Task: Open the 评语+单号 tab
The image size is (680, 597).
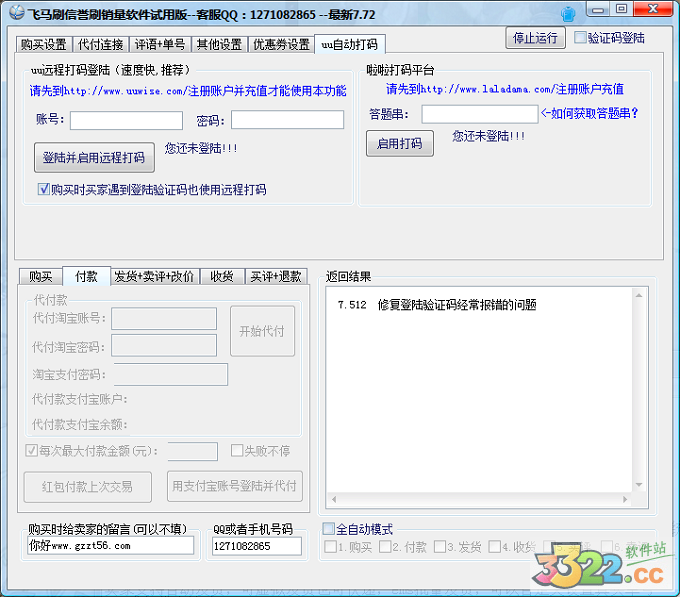Action: coord(160,44)
